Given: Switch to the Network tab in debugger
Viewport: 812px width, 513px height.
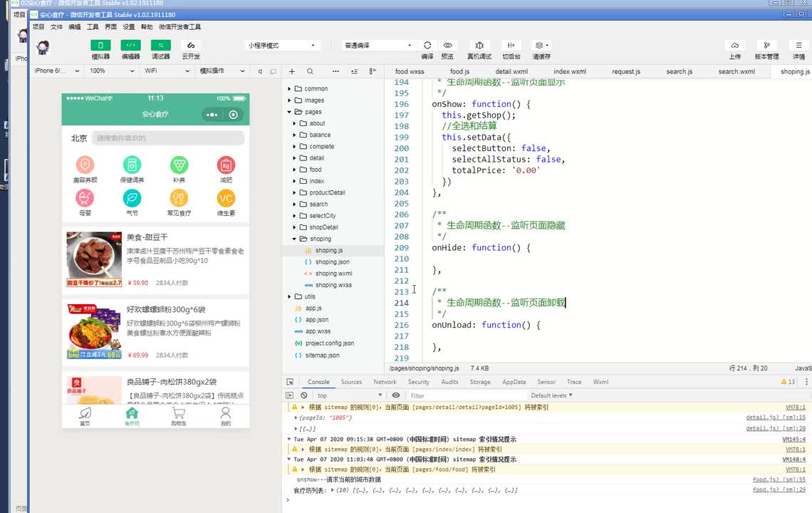Looking at the screenshot, I should click(385, 382).
